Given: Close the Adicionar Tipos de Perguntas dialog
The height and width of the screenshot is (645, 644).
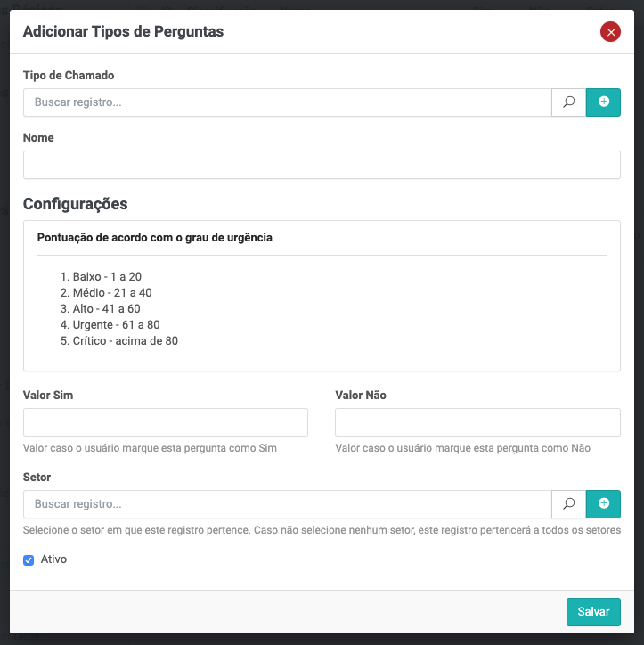Looking at the screenshot, I should [610, 32].
